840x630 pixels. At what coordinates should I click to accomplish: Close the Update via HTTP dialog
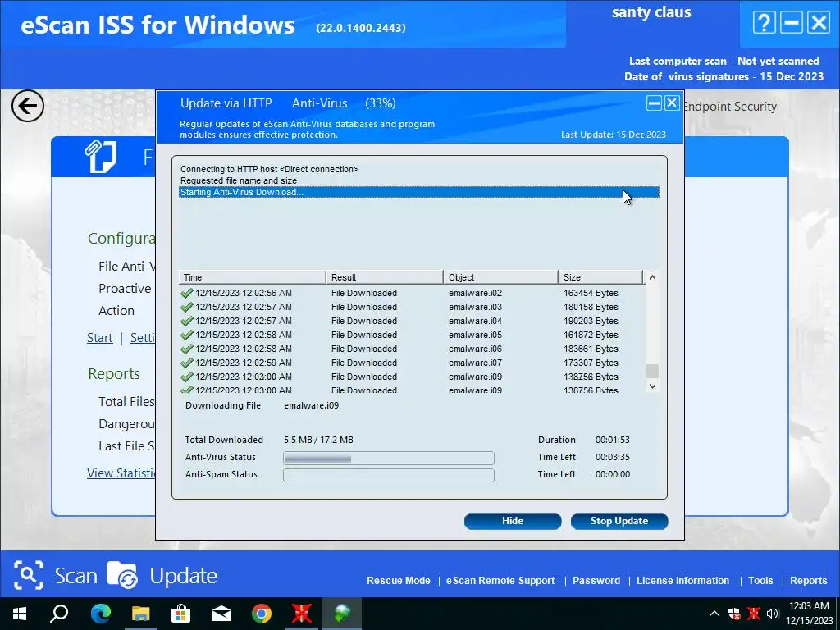(x=673, y=103)
